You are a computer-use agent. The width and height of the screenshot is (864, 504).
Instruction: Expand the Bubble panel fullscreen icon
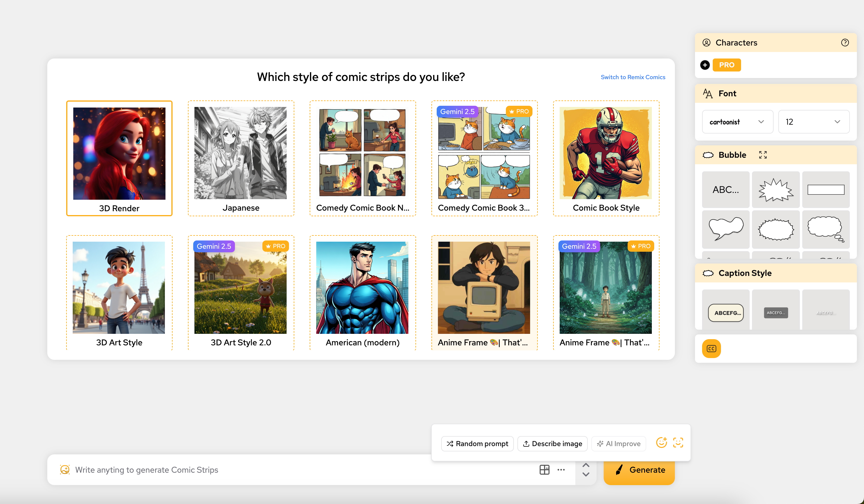click(x=763, y=155)
